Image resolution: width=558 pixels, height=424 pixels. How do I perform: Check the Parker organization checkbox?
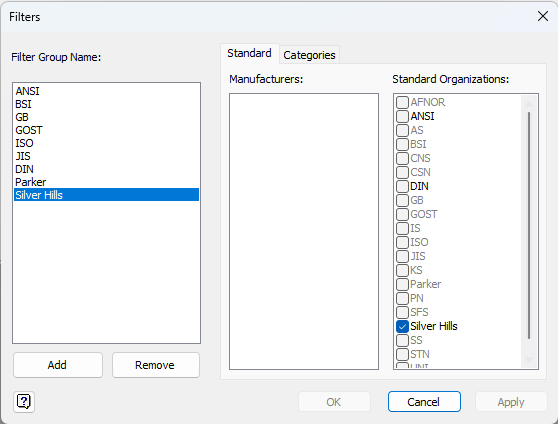pyautogui.click(x=402, y=284)
